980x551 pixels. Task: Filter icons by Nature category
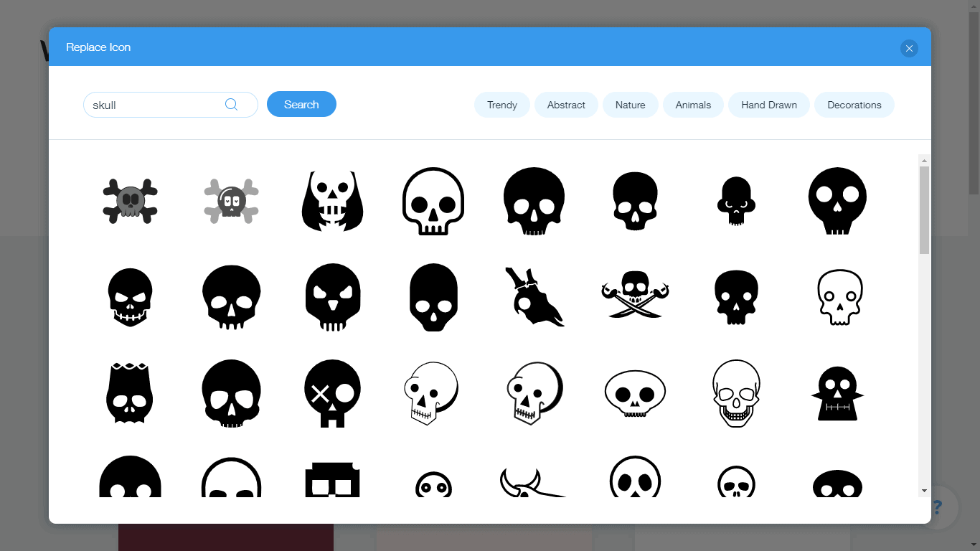coord(631,105)
